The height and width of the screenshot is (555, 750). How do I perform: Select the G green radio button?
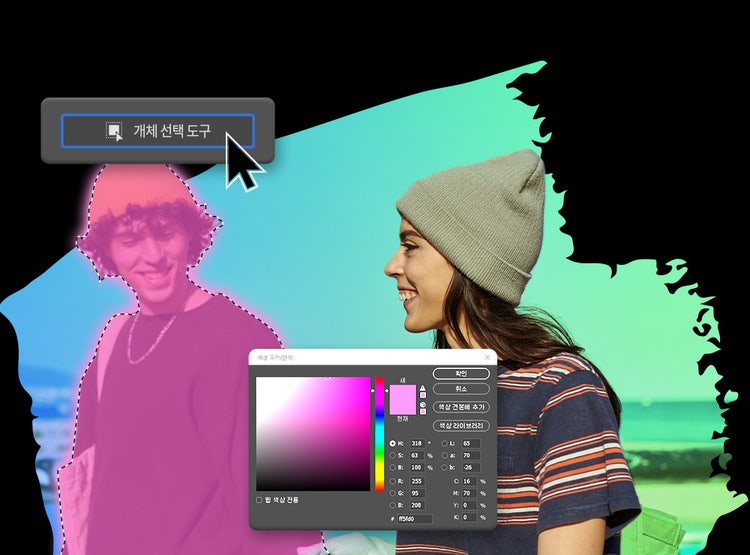pyautogui.click(x=393, y=493)
